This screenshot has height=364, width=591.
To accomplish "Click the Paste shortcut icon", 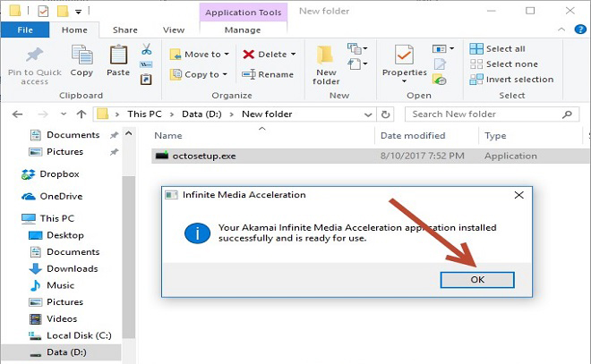I will 146,80.
